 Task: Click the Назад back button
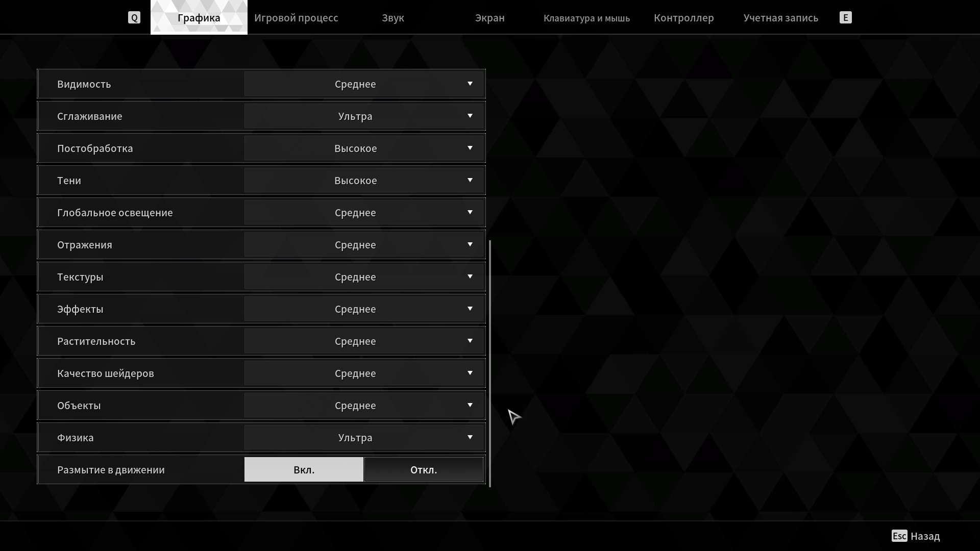point(925,536)
